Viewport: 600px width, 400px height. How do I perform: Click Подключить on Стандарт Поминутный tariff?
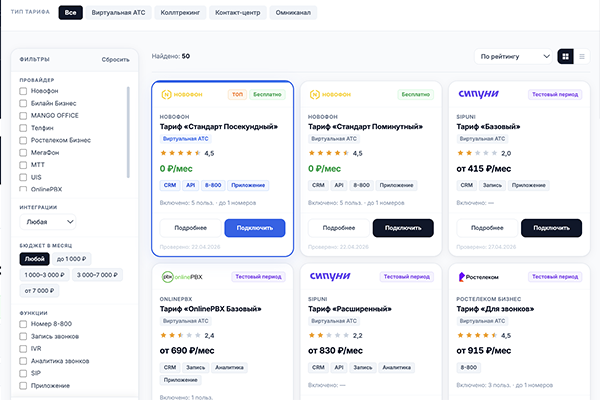point(403,228)
